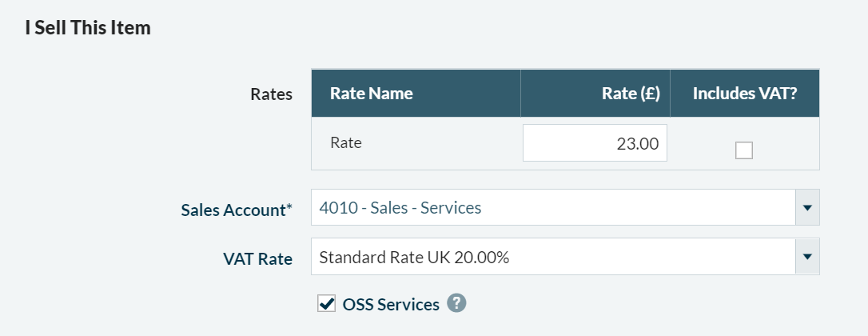Uncheck the OSS Services checkbox

(x=326, y=304)
